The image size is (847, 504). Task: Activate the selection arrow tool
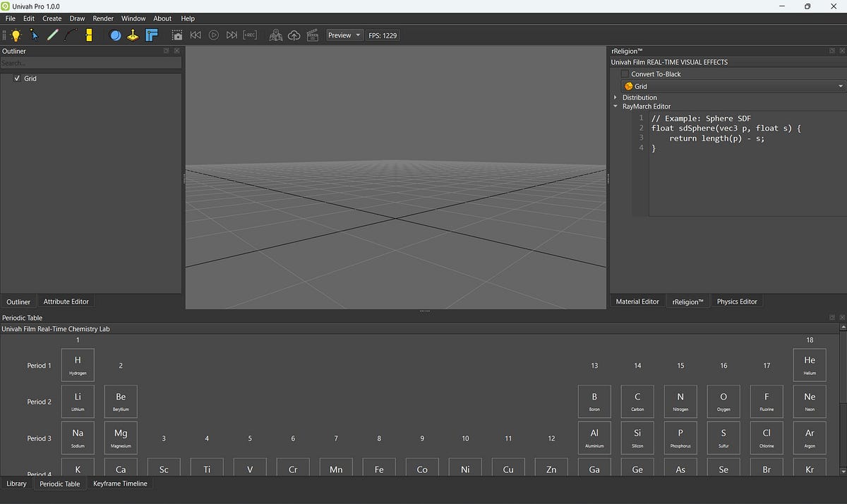point(34,35)
